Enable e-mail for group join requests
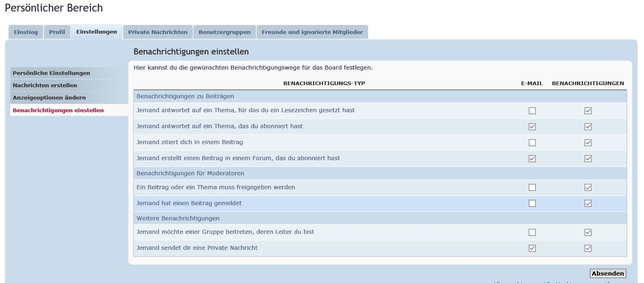Image resolution: width=644 pixels, height=283 pixels. 532,232
